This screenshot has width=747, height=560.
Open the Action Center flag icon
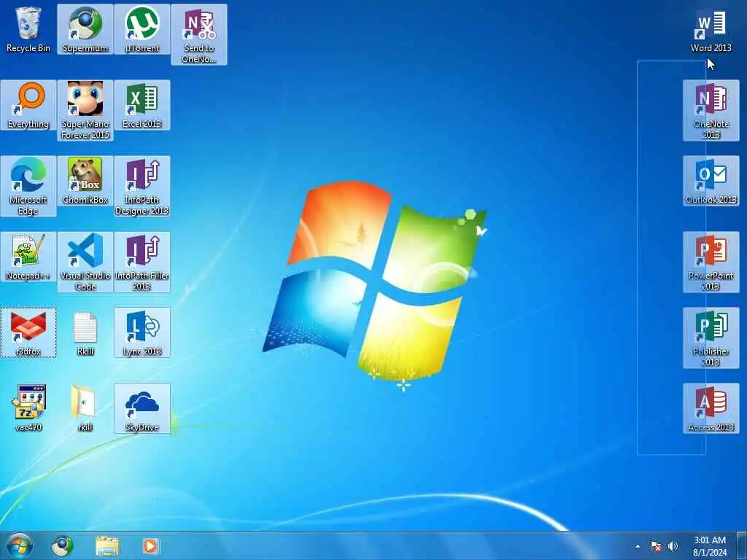click(x=656, y=546)
